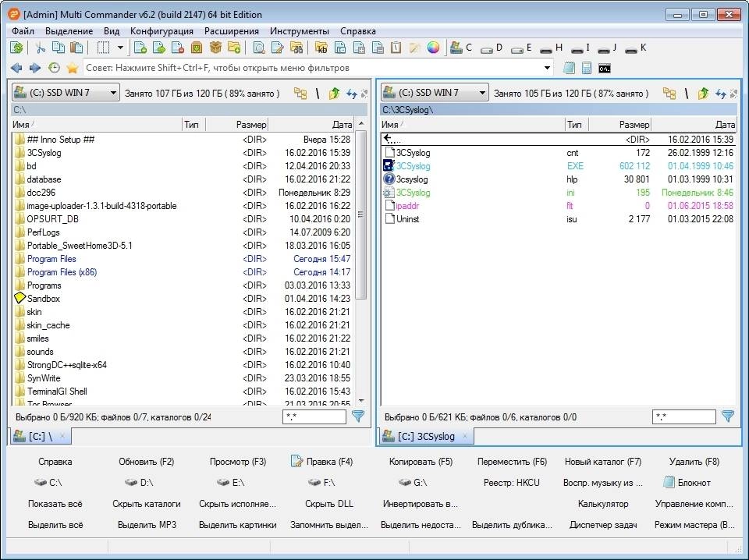Click the binoculars file search icon

click(296, 48)
